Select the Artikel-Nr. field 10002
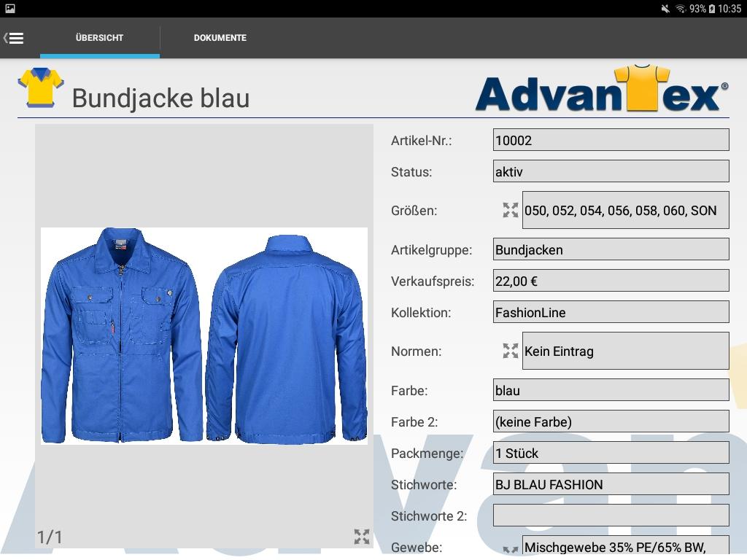747x560 pixels. click(x=611, y=140)
